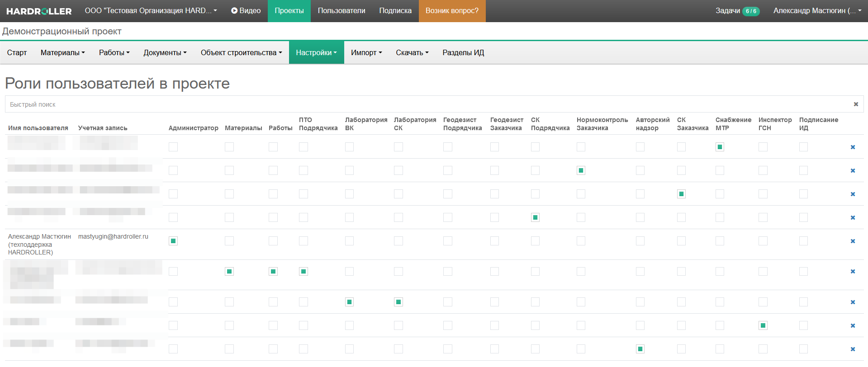
Task: Click the email mastyugin@hardroller.ru
Action: (x=113, y=236)
